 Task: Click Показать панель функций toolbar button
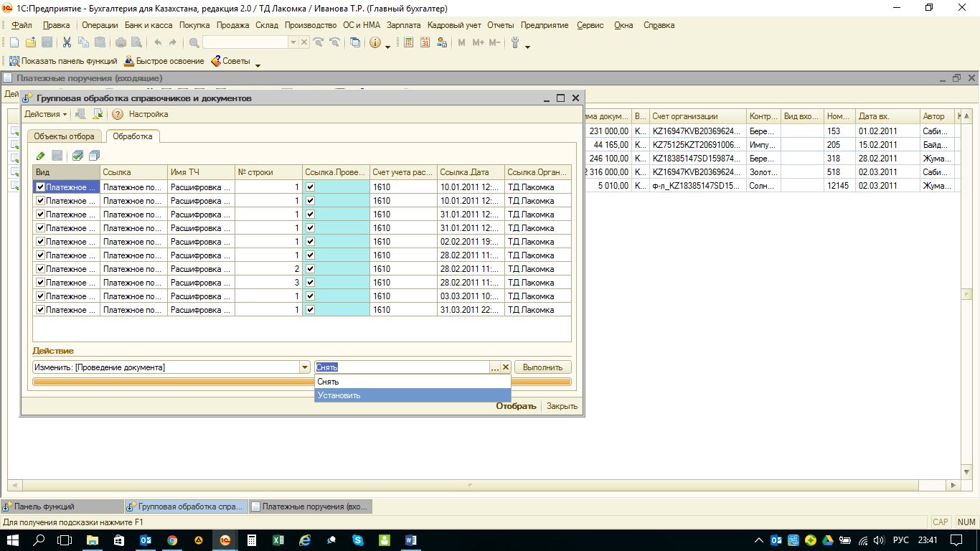pos(62,62)
